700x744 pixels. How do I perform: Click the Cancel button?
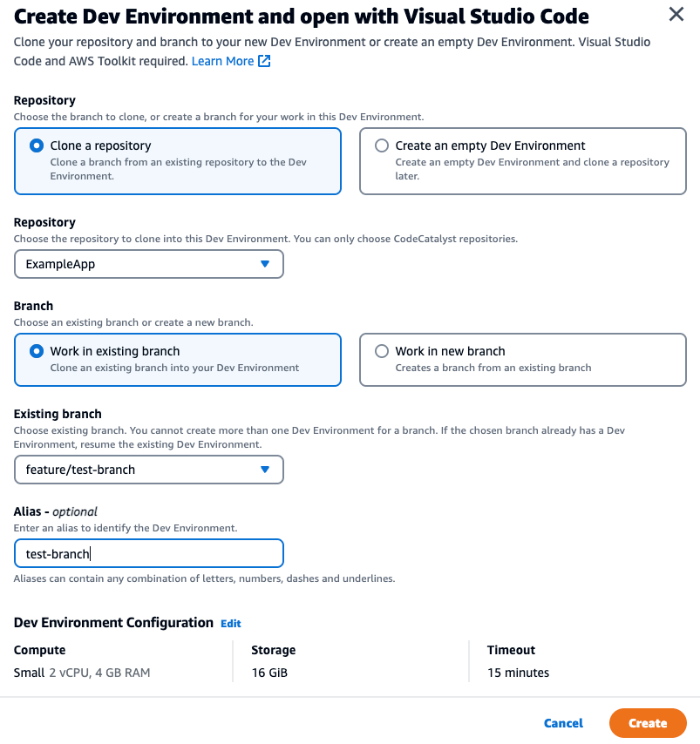point(563,723)
